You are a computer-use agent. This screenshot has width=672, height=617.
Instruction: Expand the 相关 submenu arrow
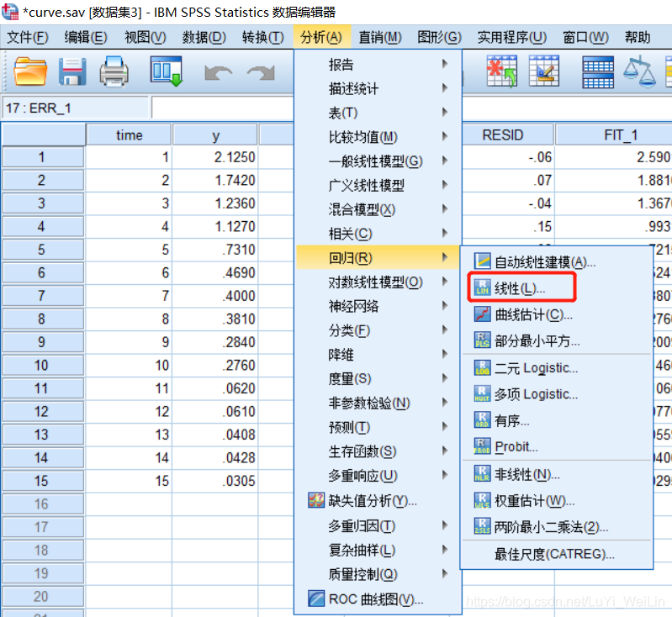pos(445,233)
